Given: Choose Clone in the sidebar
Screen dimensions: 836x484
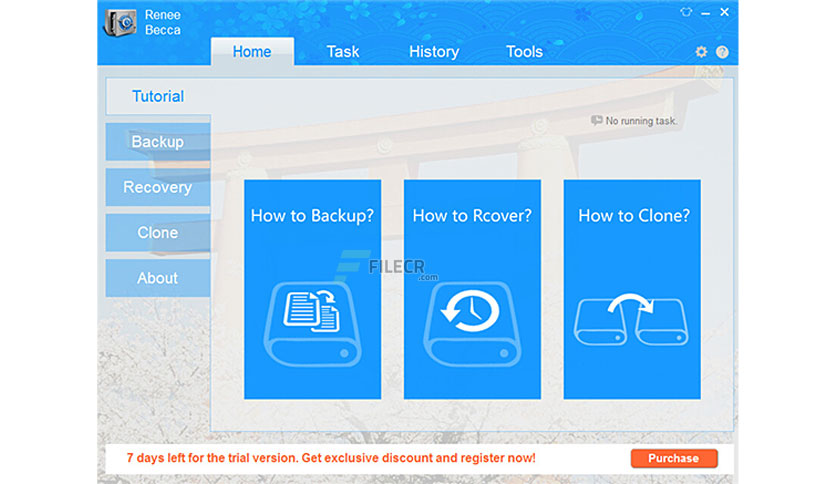Looking at the screenshot, I should point(158,232).
